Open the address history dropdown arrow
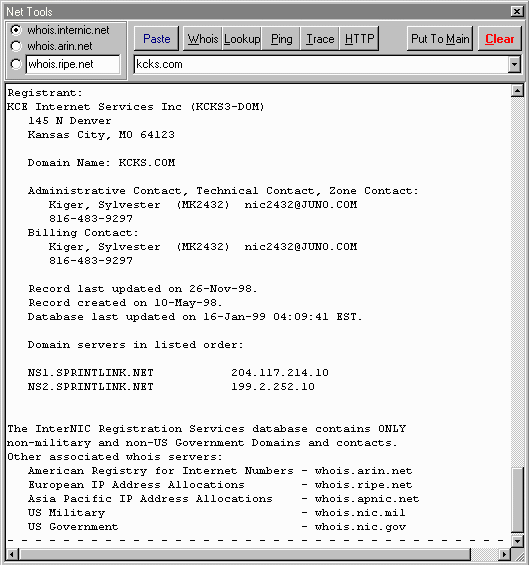Image resolution: width=529 pixels, height=565 pixels. coord(514,65)
